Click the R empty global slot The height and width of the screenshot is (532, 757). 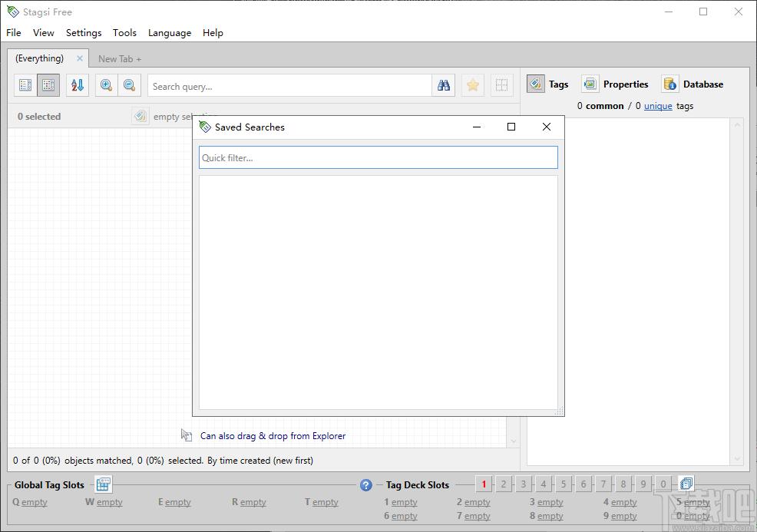(249, 502)
